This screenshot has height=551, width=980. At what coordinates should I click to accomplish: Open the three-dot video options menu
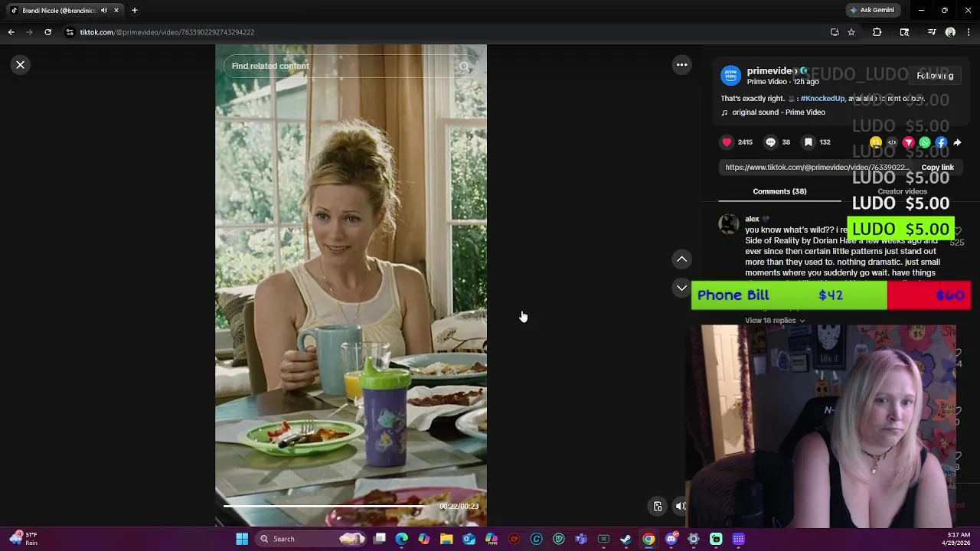click(x=681, y=65)
